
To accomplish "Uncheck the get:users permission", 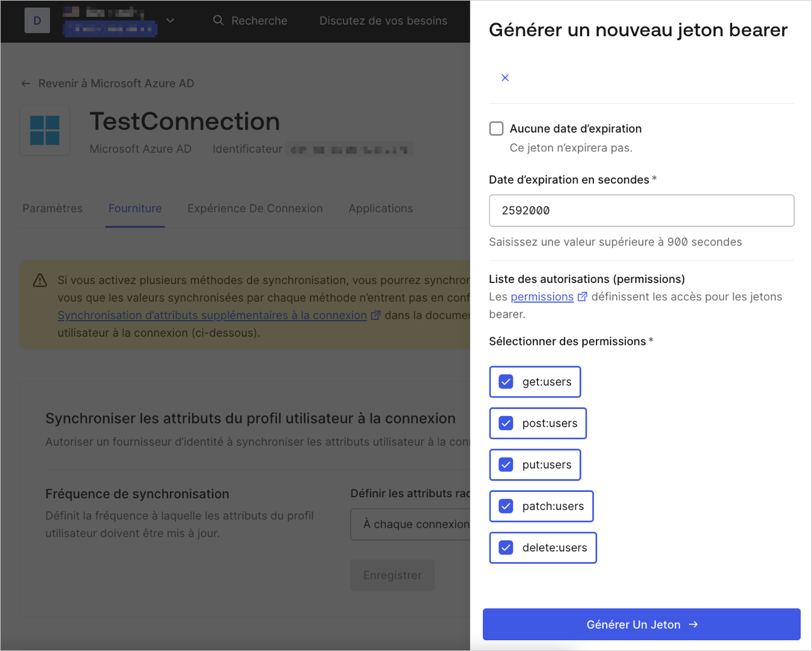I will [x=506, y=381].
